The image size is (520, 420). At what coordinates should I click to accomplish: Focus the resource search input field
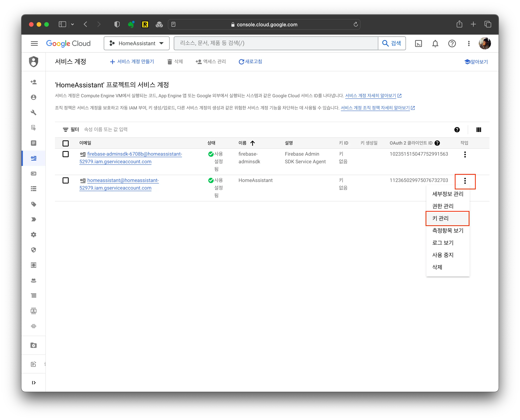[276, 43]
